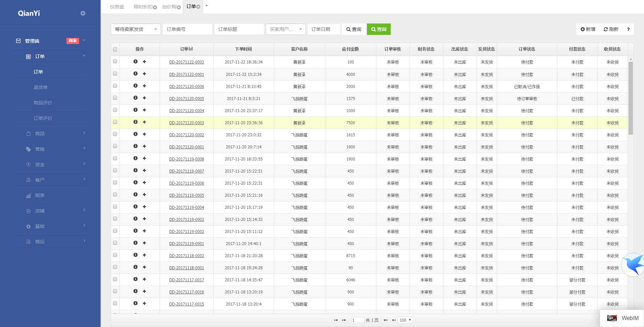Go to next page of table
Viewport: 644px width, 327px height.
tap(386, 320)
